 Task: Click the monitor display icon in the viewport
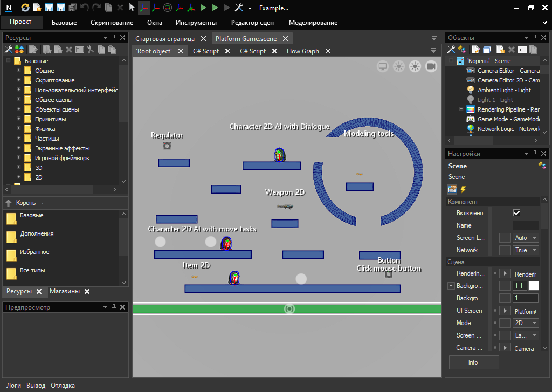[x=383, y=66]
